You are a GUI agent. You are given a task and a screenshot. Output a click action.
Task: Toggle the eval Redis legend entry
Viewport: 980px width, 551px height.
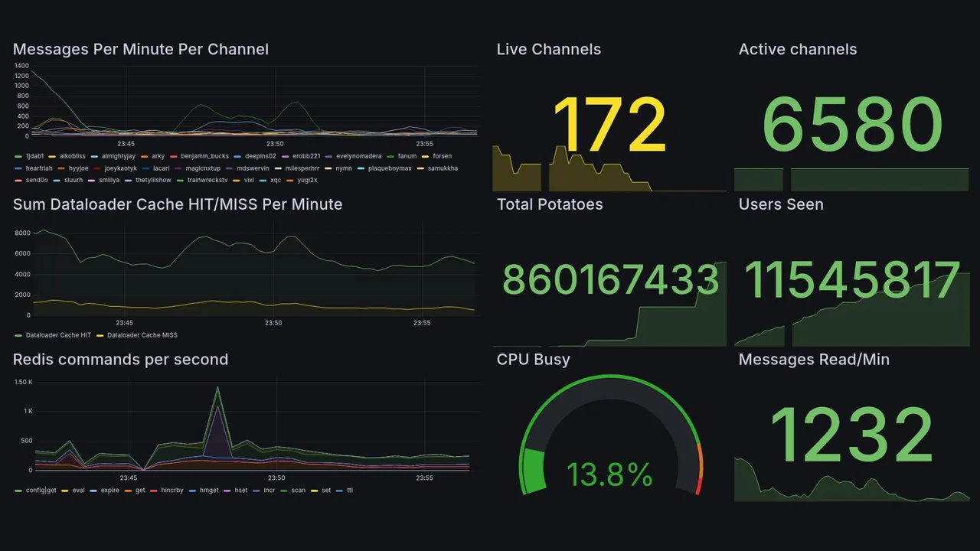[78, 491]
